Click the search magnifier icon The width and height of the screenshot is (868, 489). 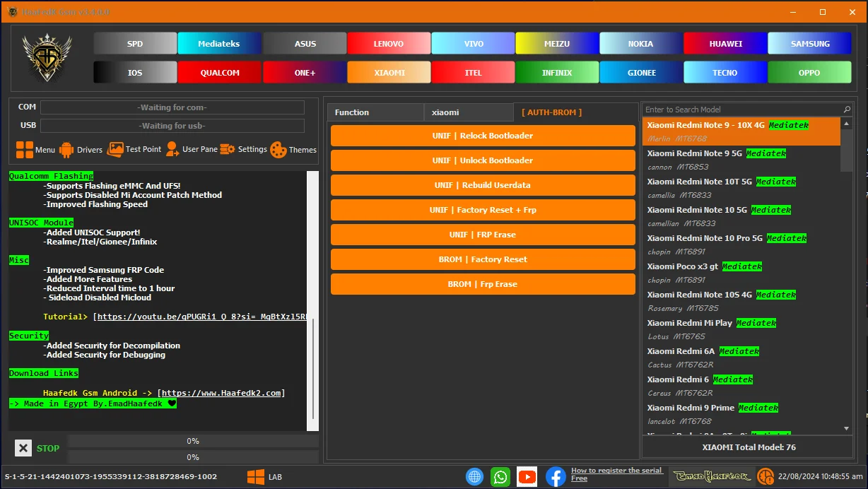pyautogui.click(x=847, y=110)
